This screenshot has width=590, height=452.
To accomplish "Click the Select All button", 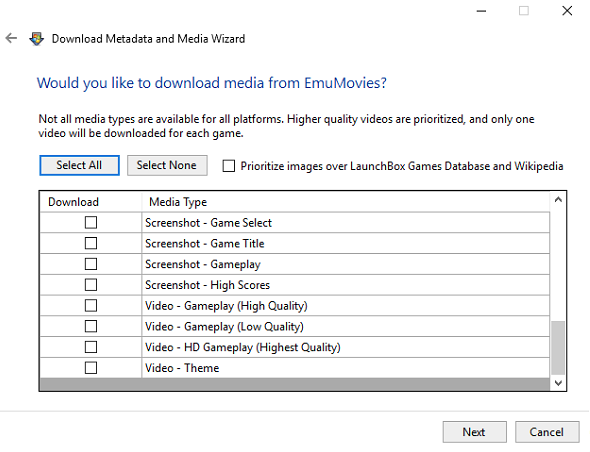I will click(79, 165).
